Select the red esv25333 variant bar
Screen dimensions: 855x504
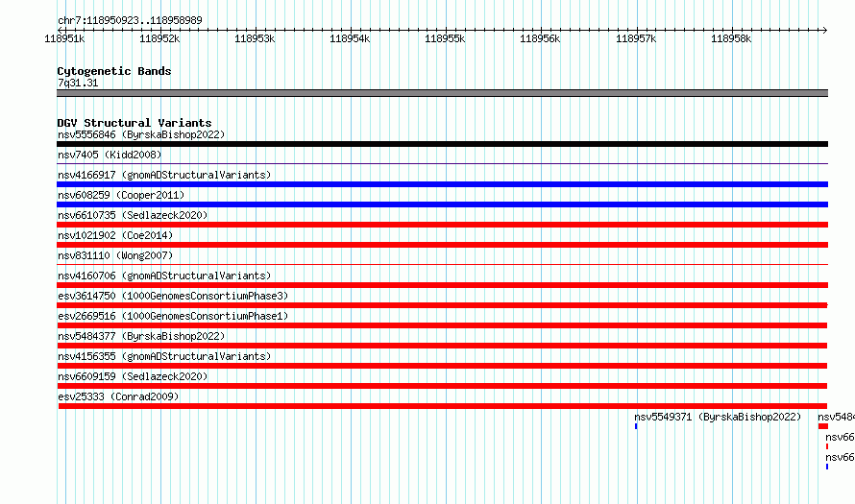point(443,406)
